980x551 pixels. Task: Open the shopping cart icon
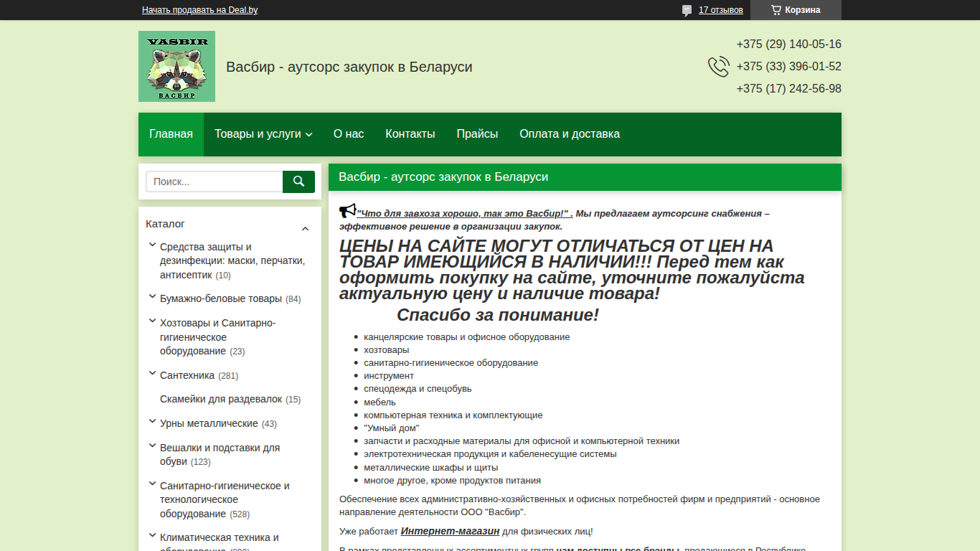[776, 10]
